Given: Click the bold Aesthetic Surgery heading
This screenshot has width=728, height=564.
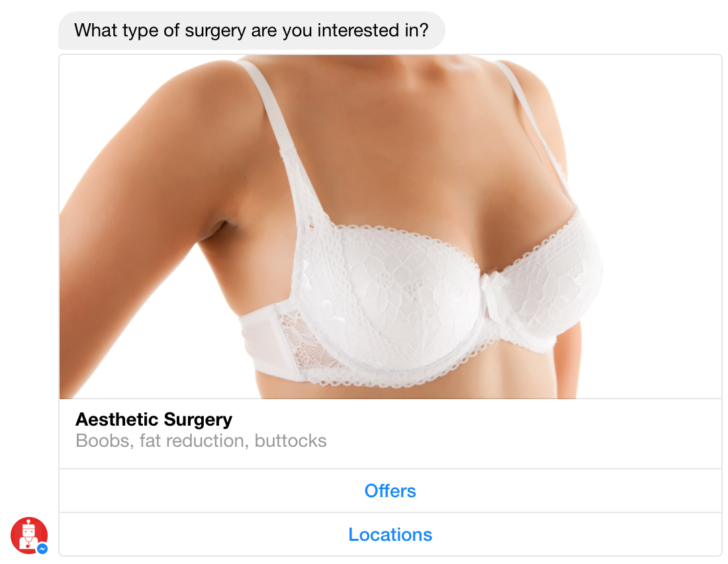Looking at the screenshot, I should click(154, 420).
